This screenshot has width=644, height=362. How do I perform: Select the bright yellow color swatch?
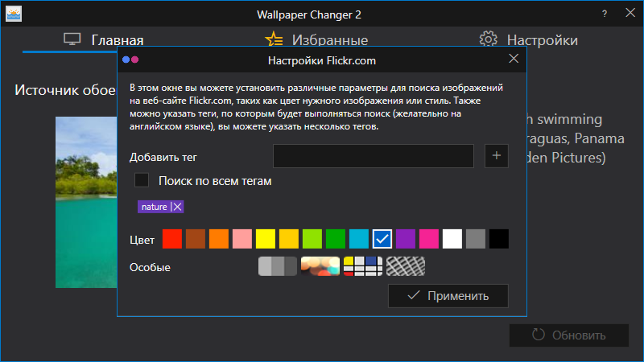pyautogui.click(x=266, y=239)
